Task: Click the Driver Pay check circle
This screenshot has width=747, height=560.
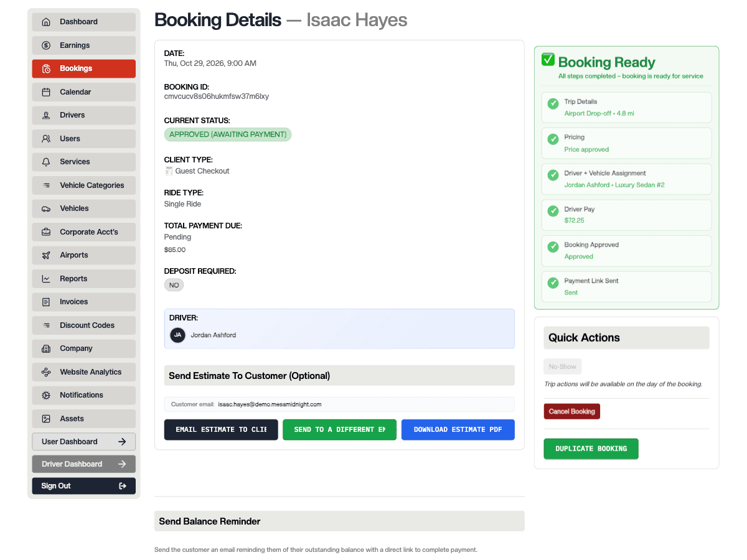Action: [553, 211]
